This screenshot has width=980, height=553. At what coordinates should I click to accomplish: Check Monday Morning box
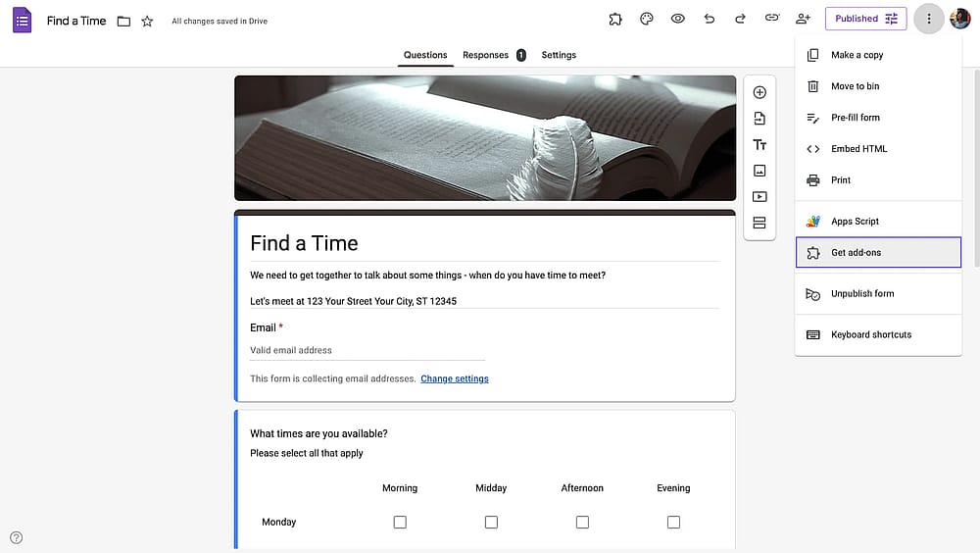coord(400,522)
